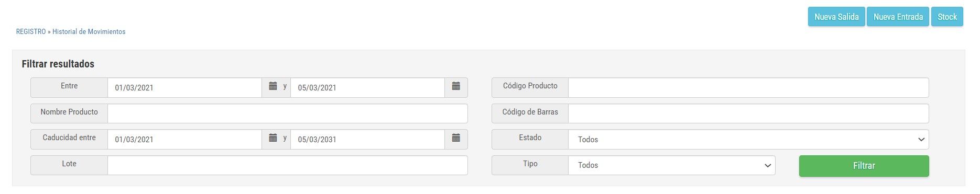Focus the Nombre Producto input field

coord(287,113)
